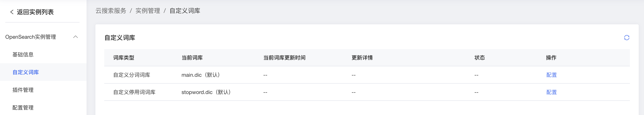Click 配置 for 自定义分词词库
Screen dimensions: 644x115
[x=551, y=75]
